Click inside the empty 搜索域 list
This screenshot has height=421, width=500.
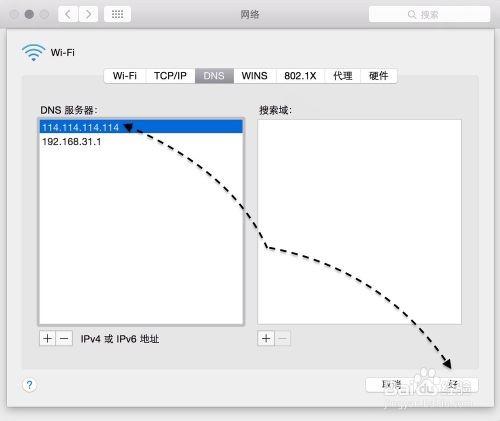(x=359, y=222)
